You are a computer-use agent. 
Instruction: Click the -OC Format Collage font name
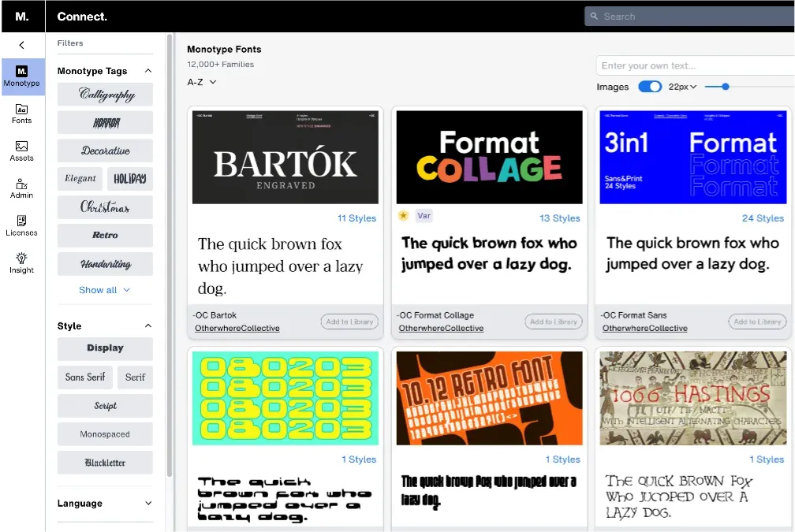click(435, 315)
